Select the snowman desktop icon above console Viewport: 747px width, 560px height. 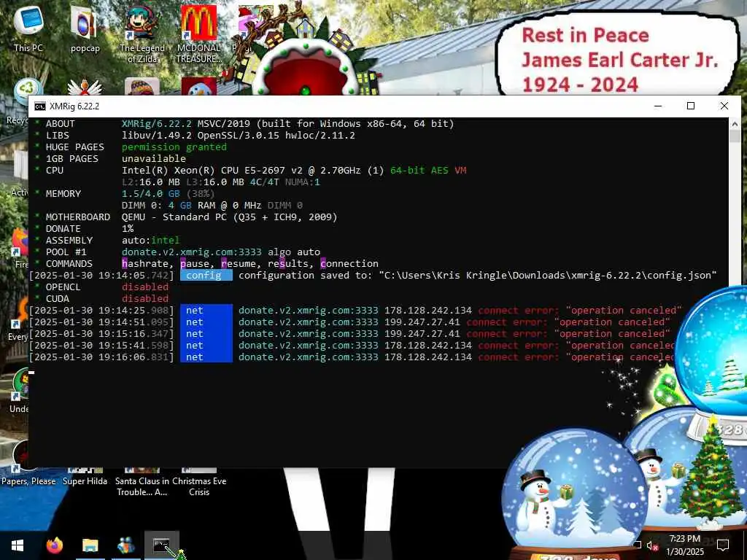tap(198, 87)
